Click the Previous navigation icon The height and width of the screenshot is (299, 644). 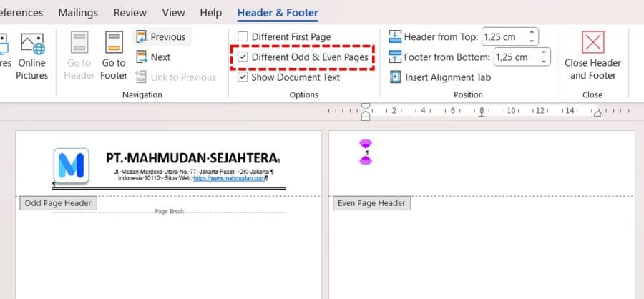click(x=141, y=37)
